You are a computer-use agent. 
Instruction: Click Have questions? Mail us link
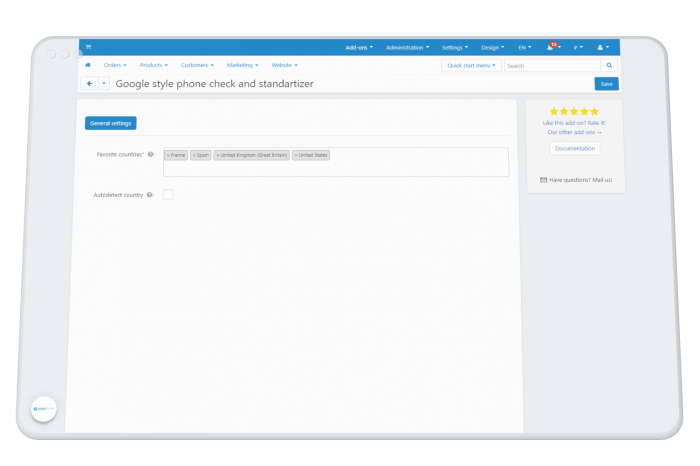click(576, 180)
